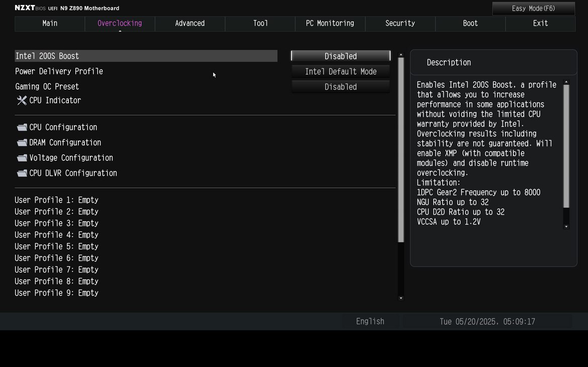Switch to Easy Mode (F6)
Screen dimensions: 588x367
tap(533, 8)
